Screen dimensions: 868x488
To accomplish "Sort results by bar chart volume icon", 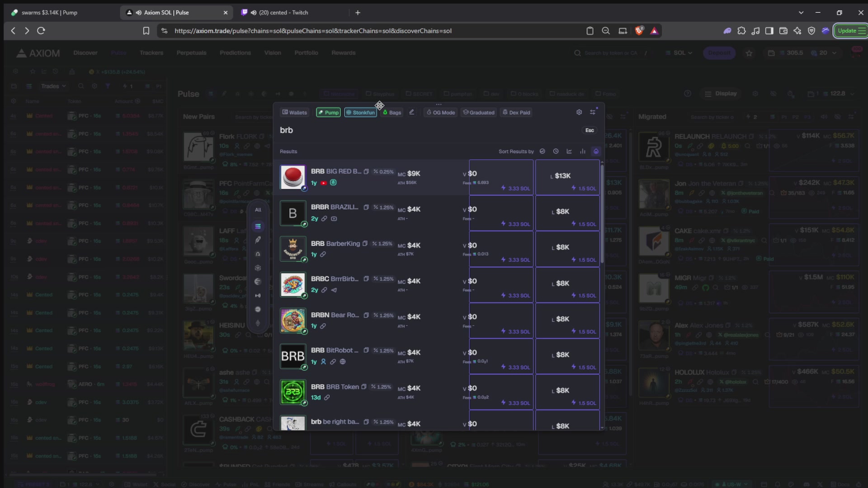I will coord(582,151).
